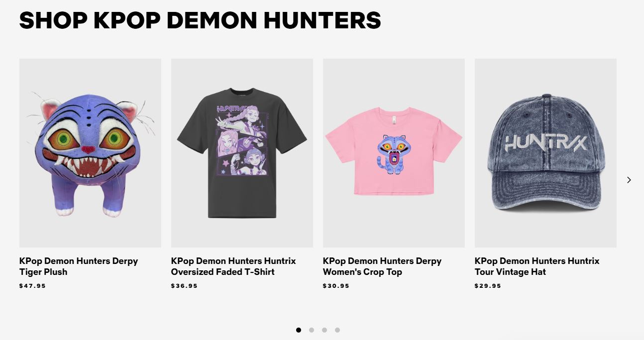Click the next arrow chevron on carousel
Image resolution: width=644 pixels, height=340 pixels.
[629, 180]
